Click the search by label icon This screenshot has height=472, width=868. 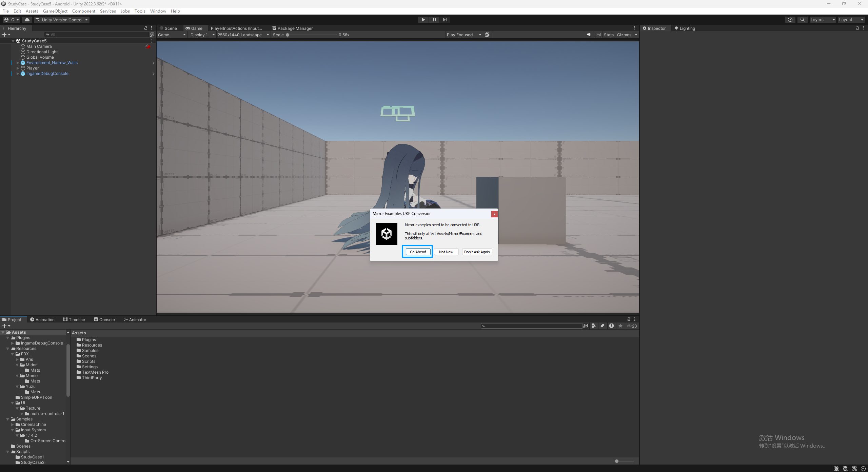(x=602, y=326)
